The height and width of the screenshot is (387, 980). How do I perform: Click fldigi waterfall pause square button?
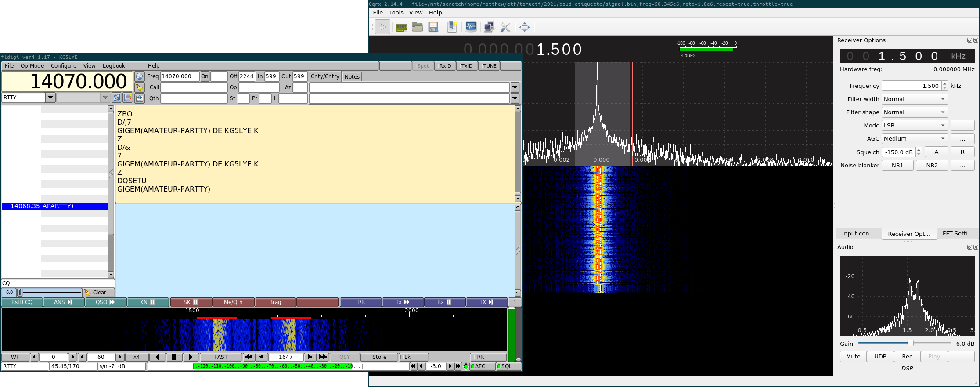point(174,357)
